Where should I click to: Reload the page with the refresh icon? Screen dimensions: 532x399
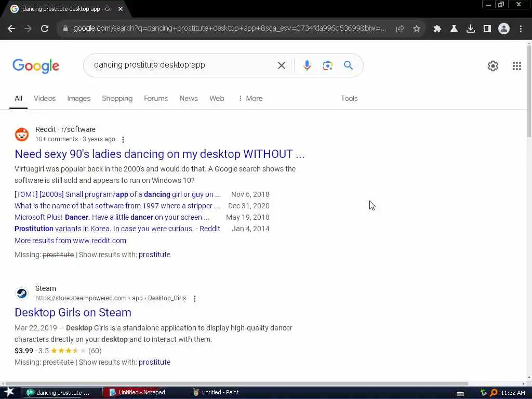click(x=45, y=29)
